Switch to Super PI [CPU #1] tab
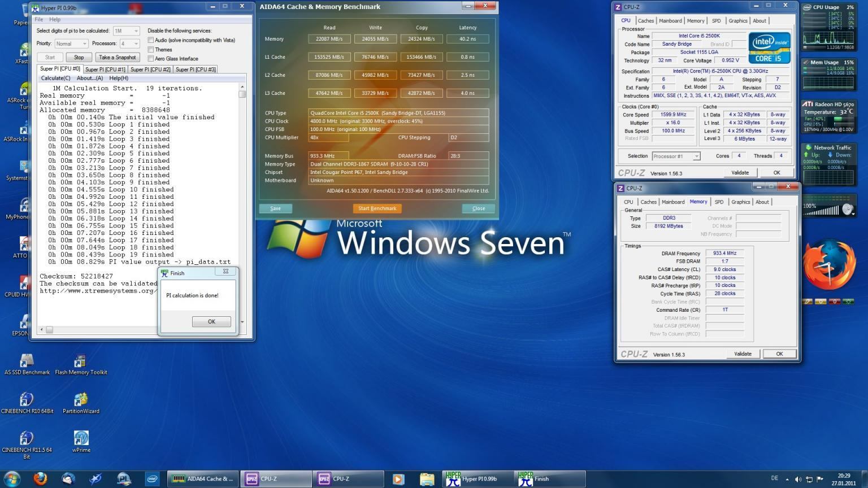Viewport: 868px width, 488px height. [x=105, y=69]
